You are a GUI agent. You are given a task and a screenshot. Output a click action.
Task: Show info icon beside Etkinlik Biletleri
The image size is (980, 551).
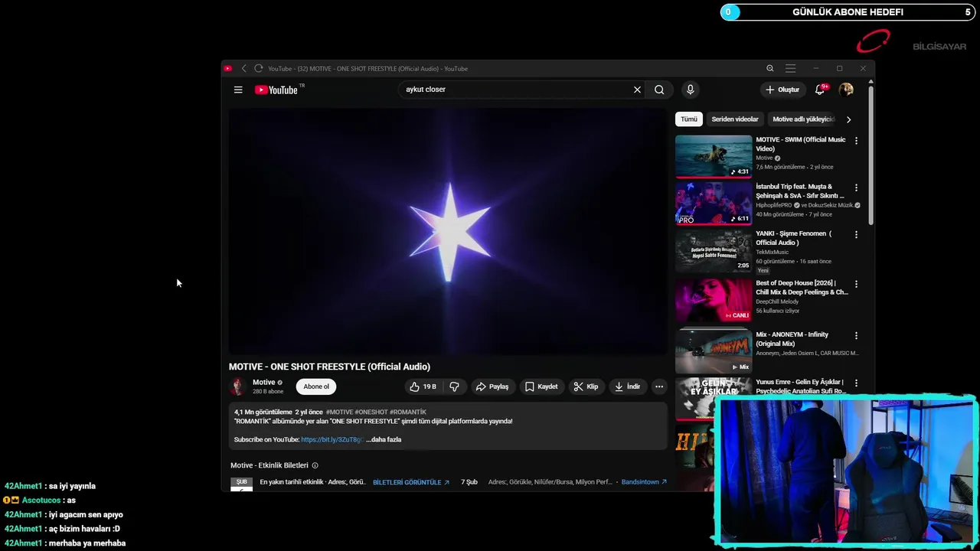click(x=315, y=465)
